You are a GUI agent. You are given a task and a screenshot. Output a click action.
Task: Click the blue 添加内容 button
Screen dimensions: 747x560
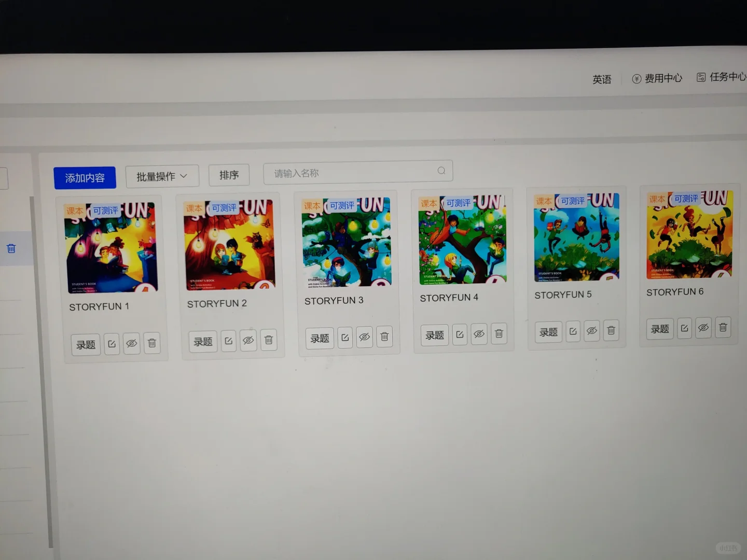[85, 177]
